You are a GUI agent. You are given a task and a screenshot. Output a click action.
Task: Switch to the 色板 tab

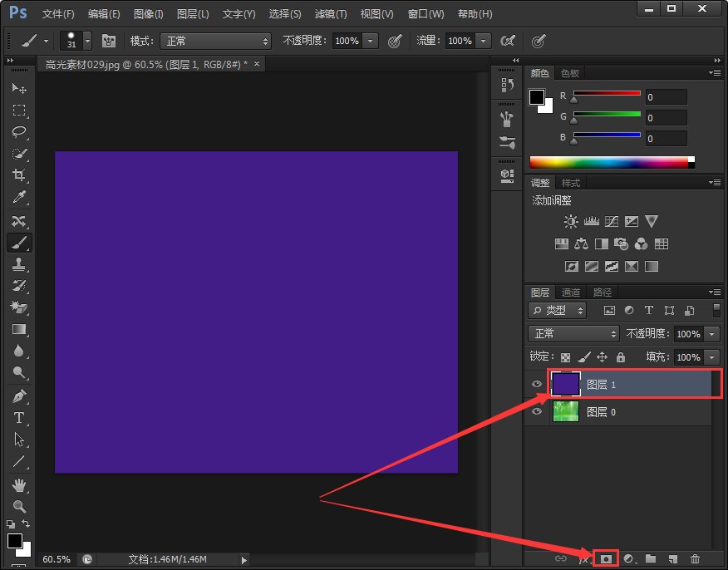click(x=570, y=73)
